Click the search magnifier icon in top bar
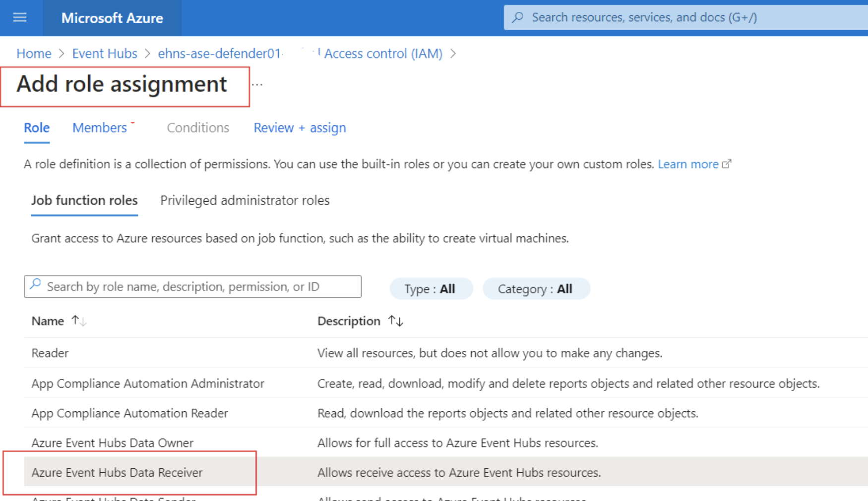Image resolution: width=868 pixels, height=501 pixels. tap(517, 17)
